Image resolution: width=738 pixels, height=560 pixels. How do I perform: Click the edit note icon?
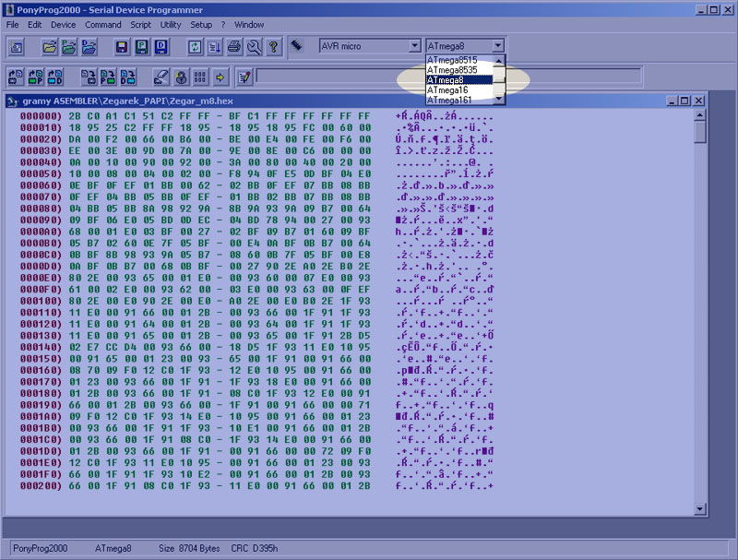coord(244,77)
